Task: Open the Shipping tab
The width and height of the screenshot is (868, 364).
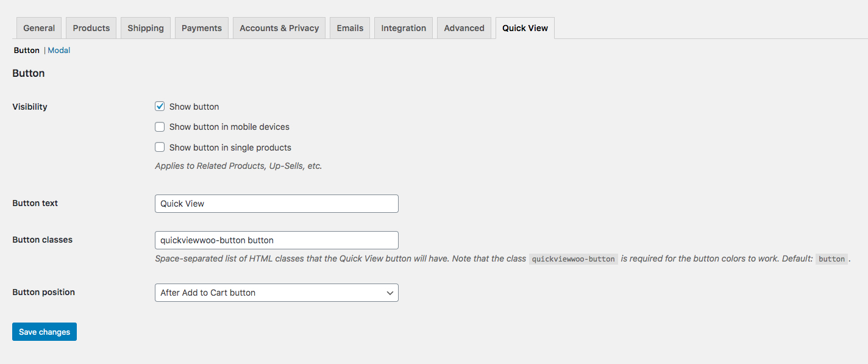Action: pyautogui.click(x=146, y=28)
